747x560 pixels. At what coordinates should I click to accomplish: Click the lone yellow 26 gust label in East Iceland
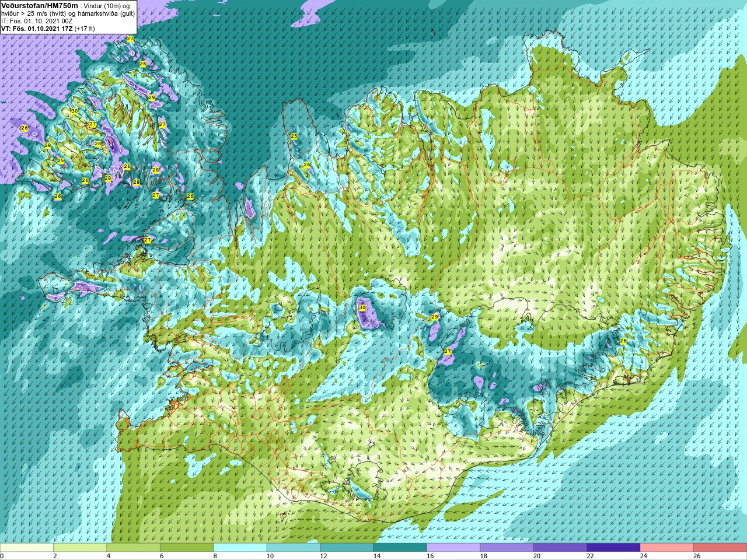[623, 341]
